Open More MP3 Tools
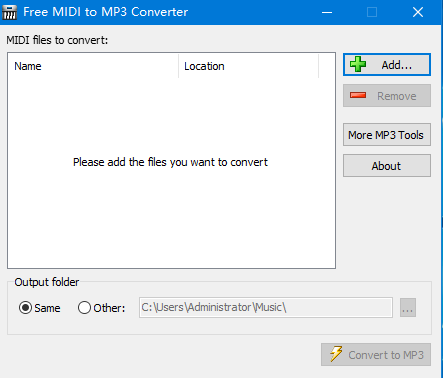Viewport: 443px width, 378px height. pos(387,135)
